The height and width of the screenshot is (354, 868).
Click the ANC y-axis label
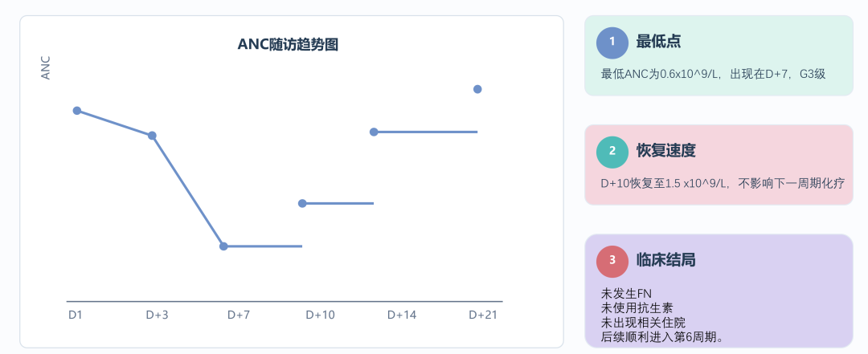[46, 68]
